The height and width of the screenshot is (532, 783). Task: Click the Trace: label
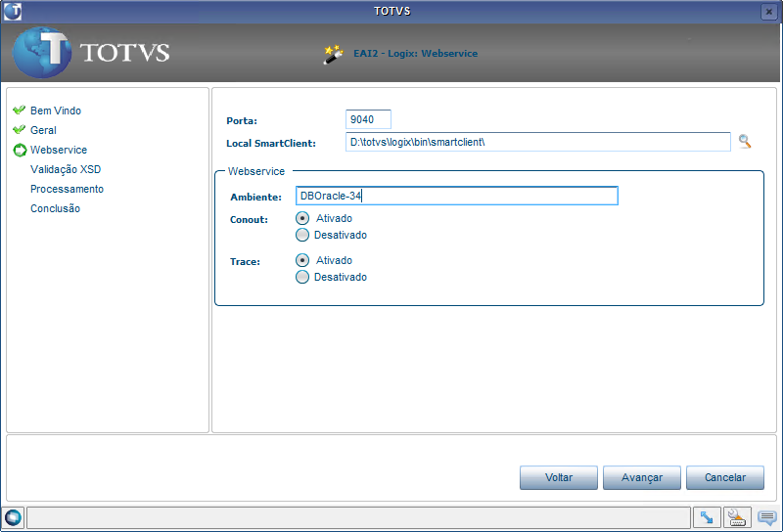[245, 261]
